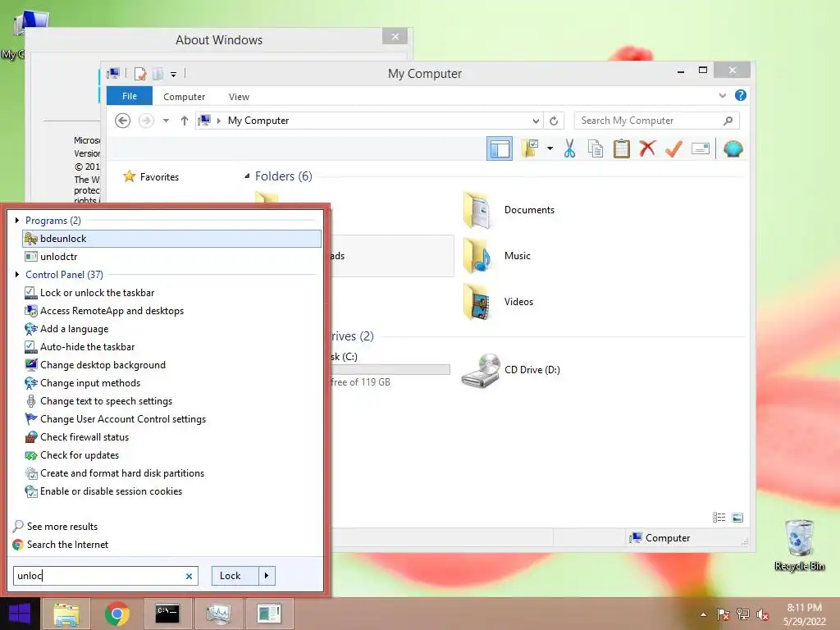Click Properties icon in title bar
Image resolution: width=840 pixels, height=630 pixels.
coord(140,73)
